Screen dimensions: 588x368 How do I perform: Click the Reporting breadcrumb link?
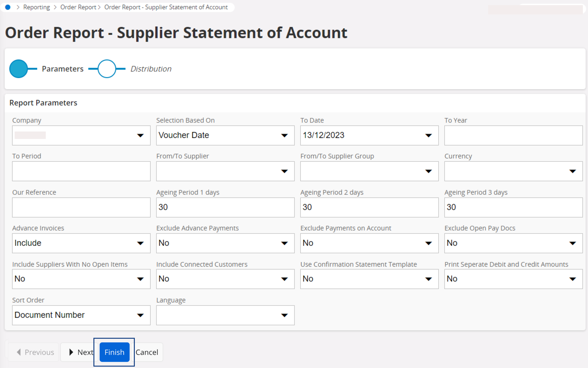(36, 7)
